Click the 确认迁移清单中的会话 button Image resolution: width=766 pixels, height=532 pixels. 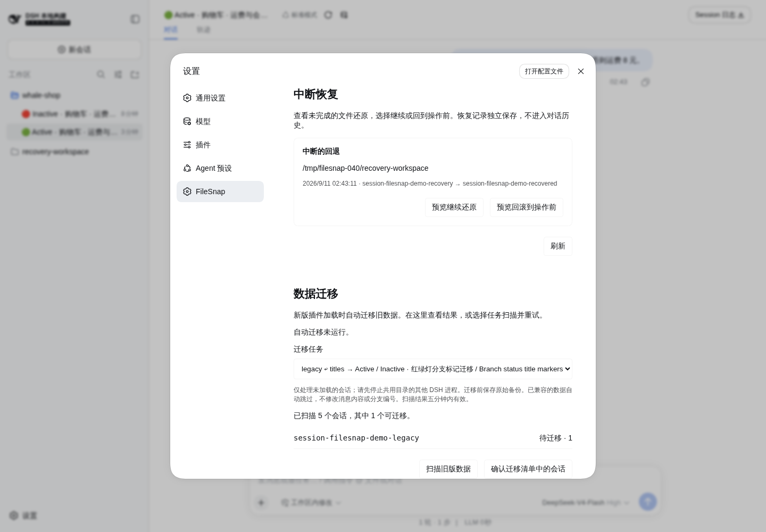[x=528, y=469]
